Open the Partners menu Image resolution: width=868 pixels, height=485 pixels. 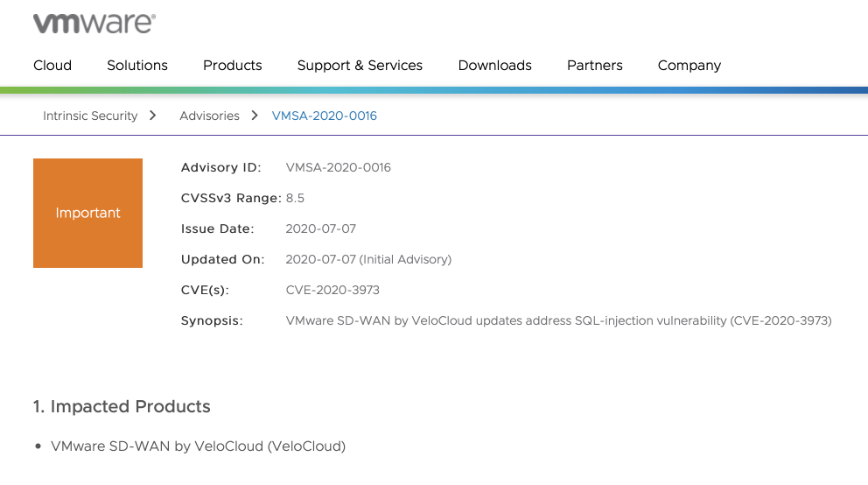pos(594,66)
